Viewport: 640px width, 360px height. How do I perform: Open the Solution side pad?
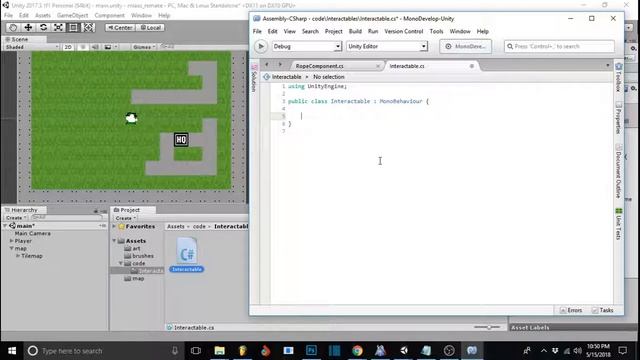coord(254,78)
